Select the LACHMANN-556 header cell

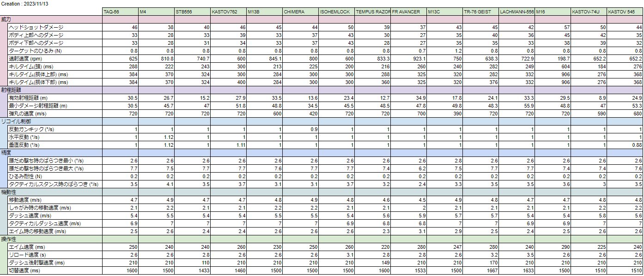(516, 12)
